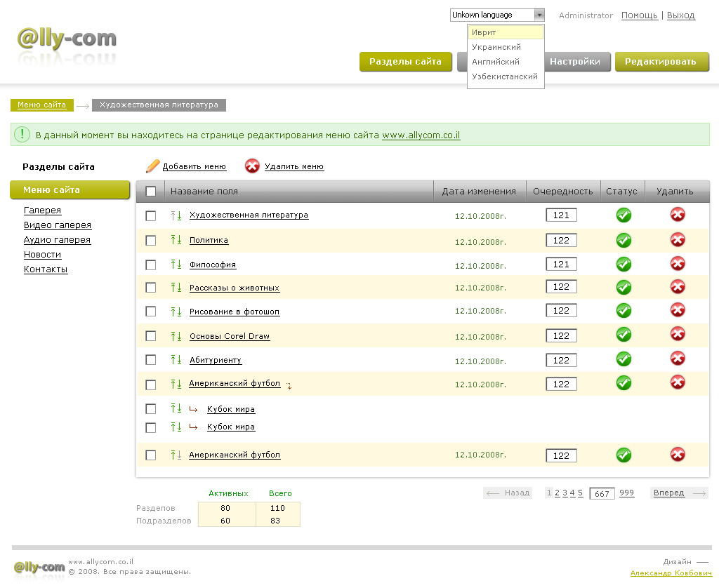Open designer link Александр Ковбович

(671, 573)
